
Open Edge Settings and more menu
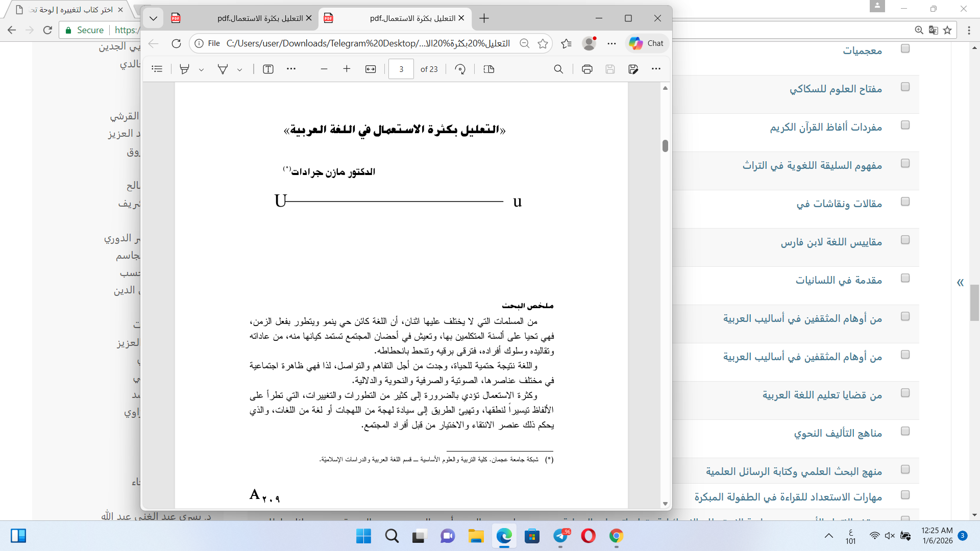[611, 43]
